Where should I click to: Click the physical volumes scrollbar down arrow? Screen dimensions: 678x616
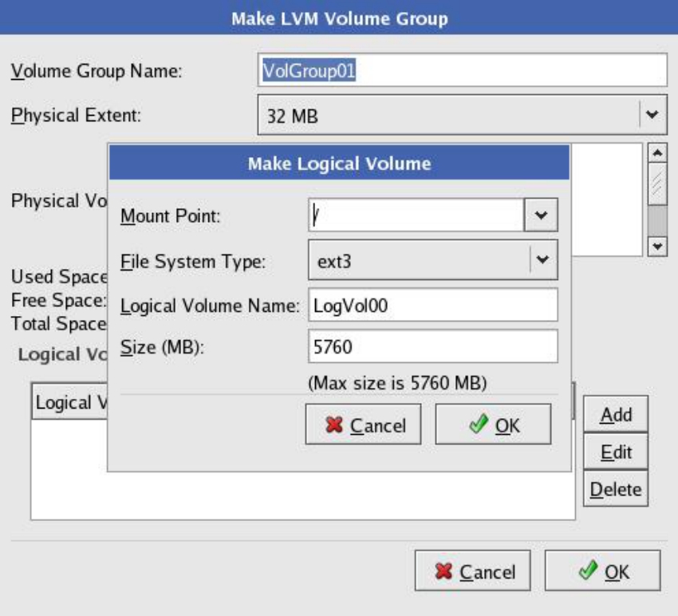658,247
